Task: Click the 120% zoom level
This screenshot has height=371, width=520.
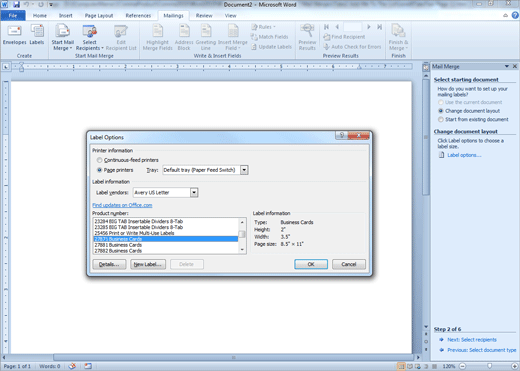Action: coord(449,366)
